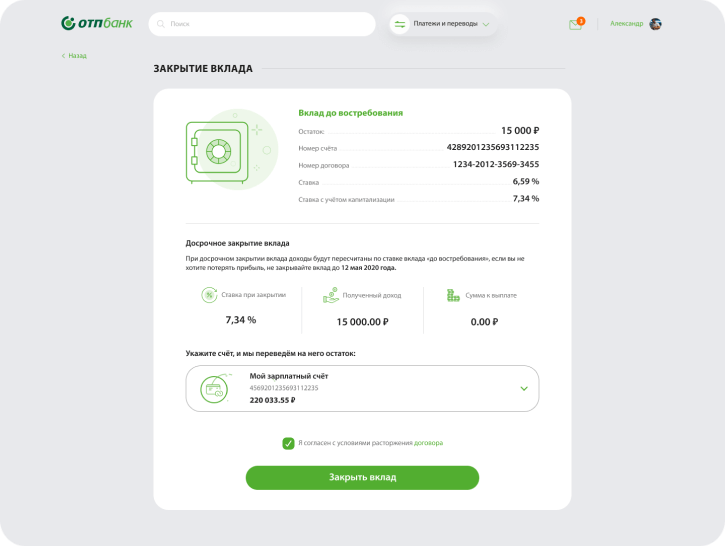Image resolution: width=725 pixels, height=546 pixels.
Task: Go back via the Назад link
Action: click(x=75, y=56)
